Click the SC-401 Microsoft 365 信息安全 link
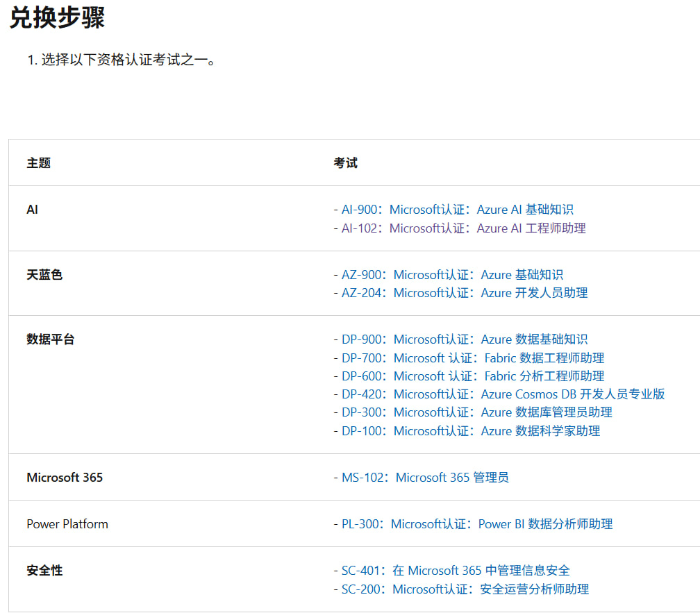Image resolution: width=700 pixels, height=613 pixels. (455, 571)
